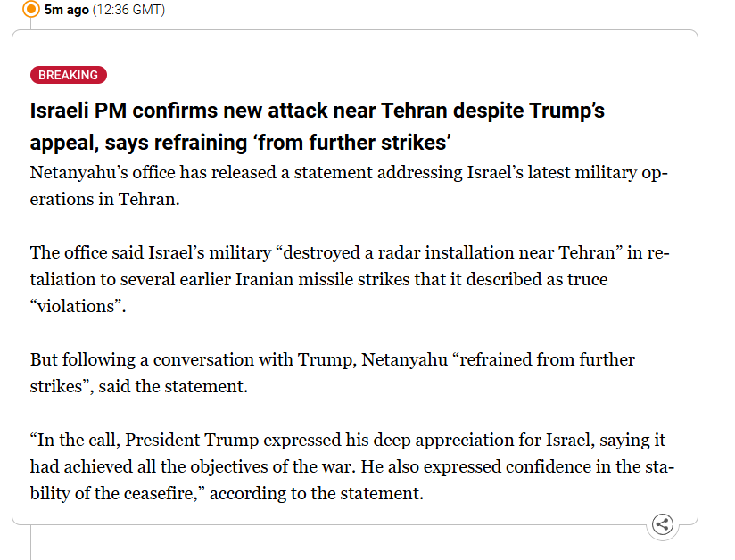Image resolution: width=735 pixels, height=560 pixels.
Task: Click the paragraph starting 'Netanyahu's office has released'
Action: [x=349, y=185]
